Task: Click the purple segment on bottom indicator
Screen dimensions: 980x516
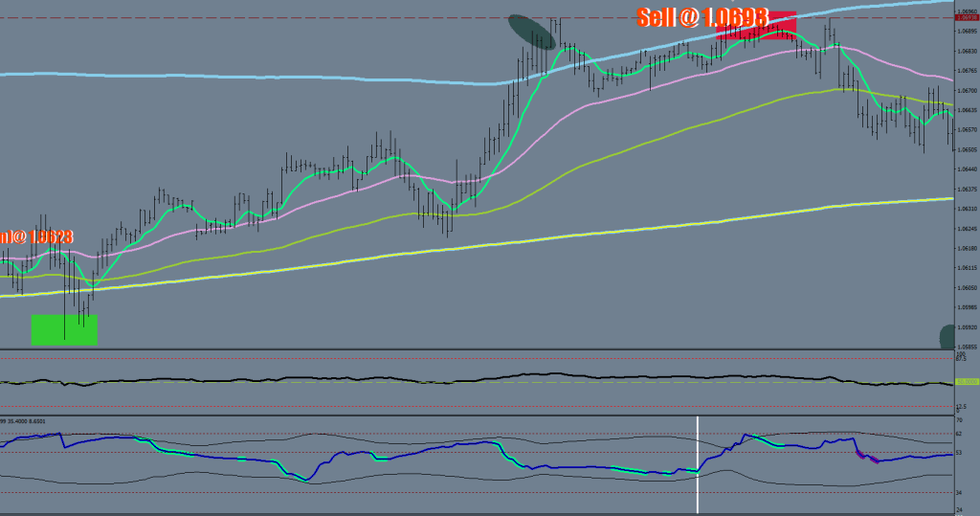Action: tap(866, 457)
